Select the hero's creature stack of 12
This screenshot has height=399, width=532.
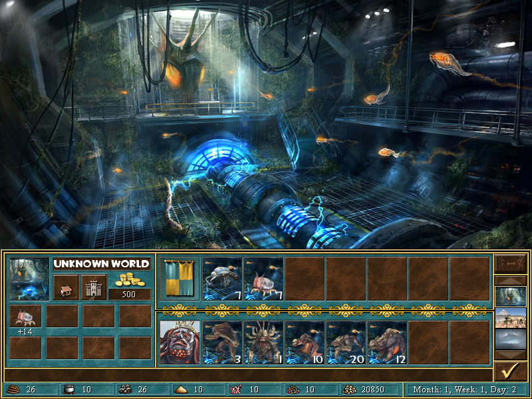tap(387, 342)
